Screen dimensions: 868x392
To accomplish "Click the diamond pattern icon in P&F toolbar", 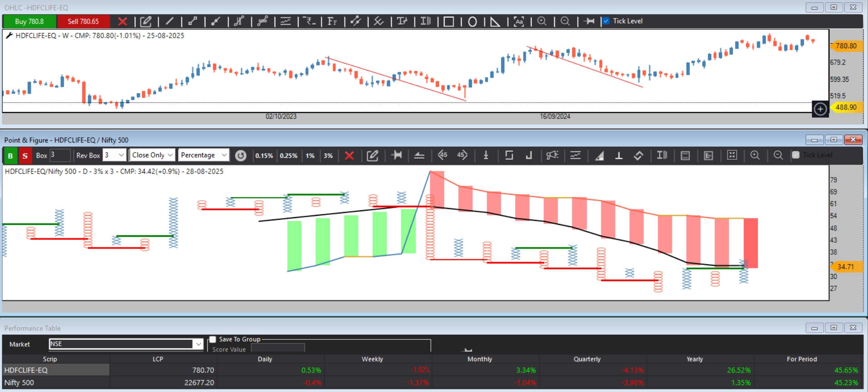I will point(639,155).
